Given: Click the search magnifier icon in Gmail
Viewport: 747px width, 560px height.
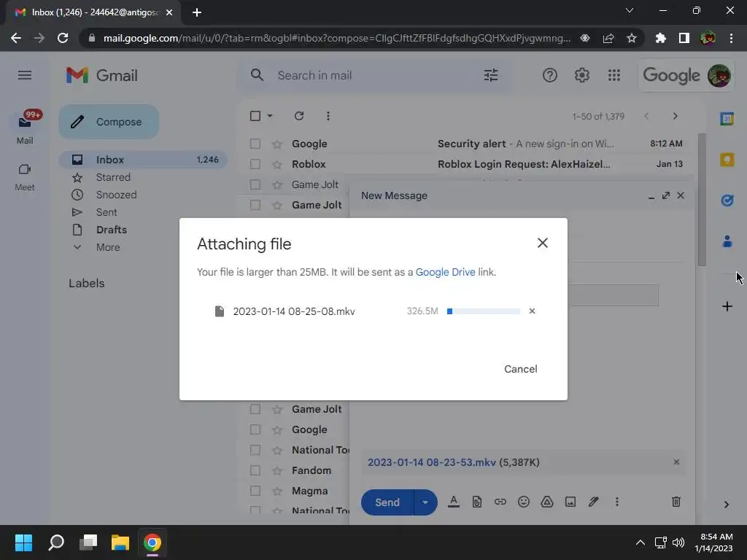Looking at the screenshot, I should 257,75.
